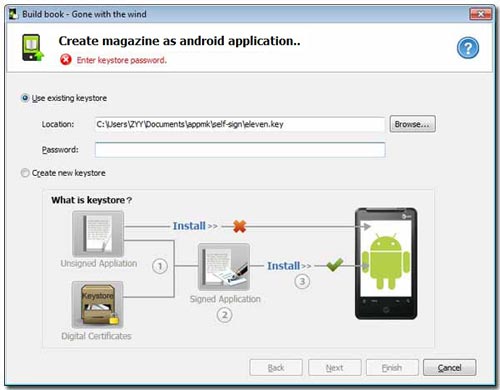The width and height of the screenshot is (500, 390).
Task: Focus the Password input field
Action: (240, 150)
